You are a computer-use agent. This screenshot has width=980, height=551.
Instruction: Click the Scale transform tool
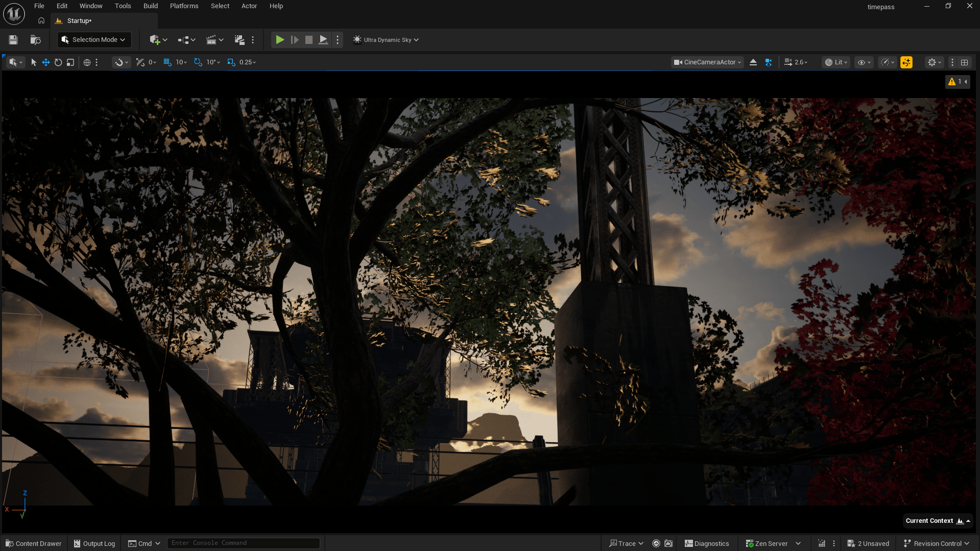coord(70,62)
